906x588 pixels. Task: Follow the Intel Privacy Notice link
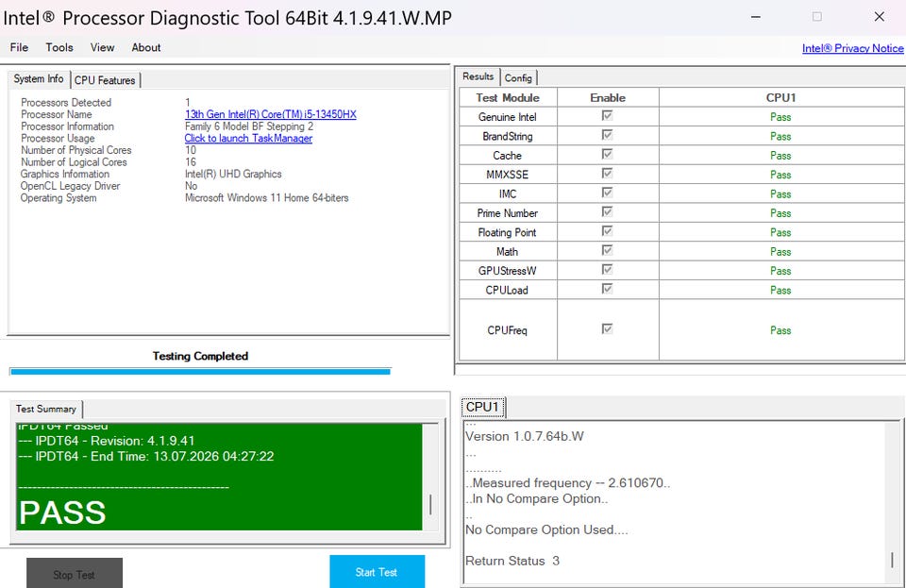tap(853, 48)
